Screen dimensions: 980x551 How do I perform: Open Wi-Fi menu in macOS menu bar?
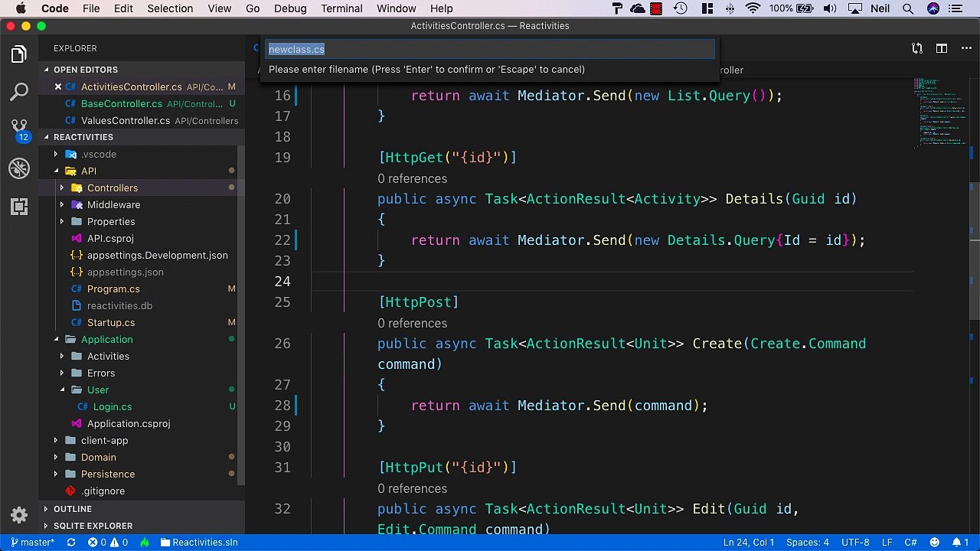[753, 8]
